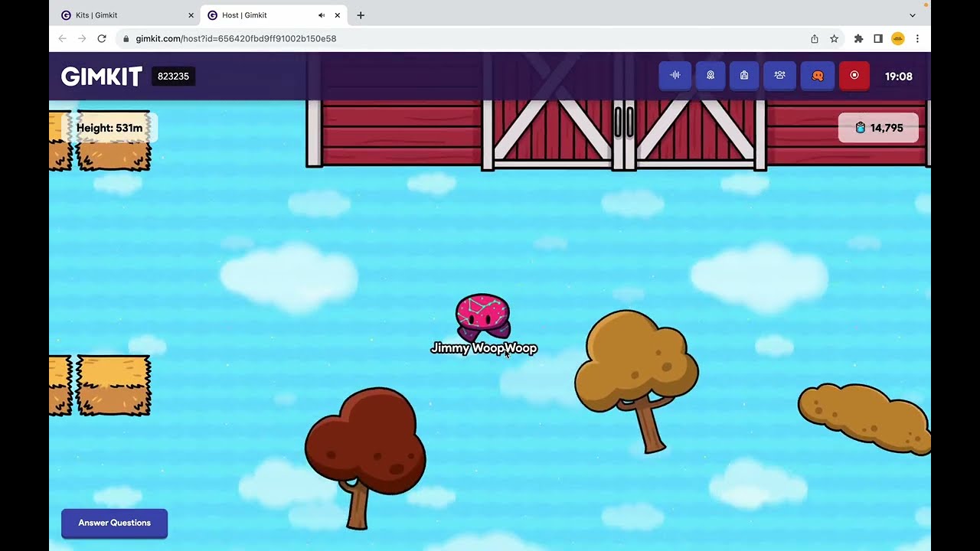This screenshot has width=980, height=551.
Task: Click the red end game button
Action: (x=854, y=76)
